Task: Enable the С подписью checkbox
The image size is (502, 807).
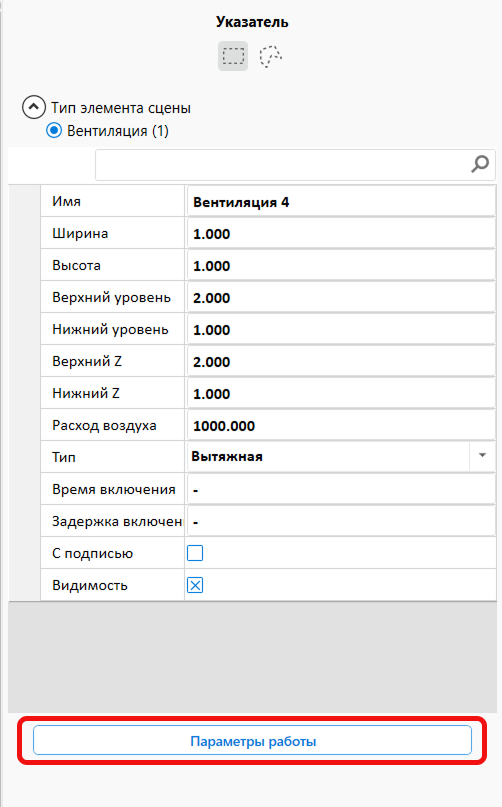Action: point(195,553)
